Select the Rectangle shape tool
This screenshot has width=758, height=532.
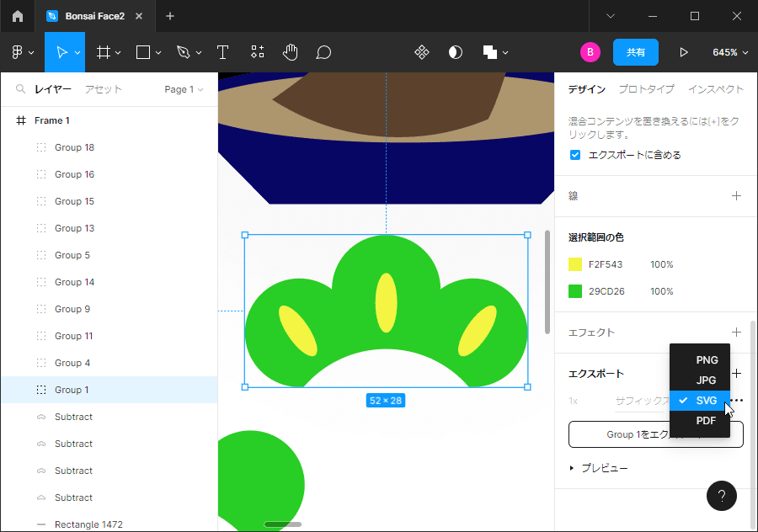tap(143, 52)
